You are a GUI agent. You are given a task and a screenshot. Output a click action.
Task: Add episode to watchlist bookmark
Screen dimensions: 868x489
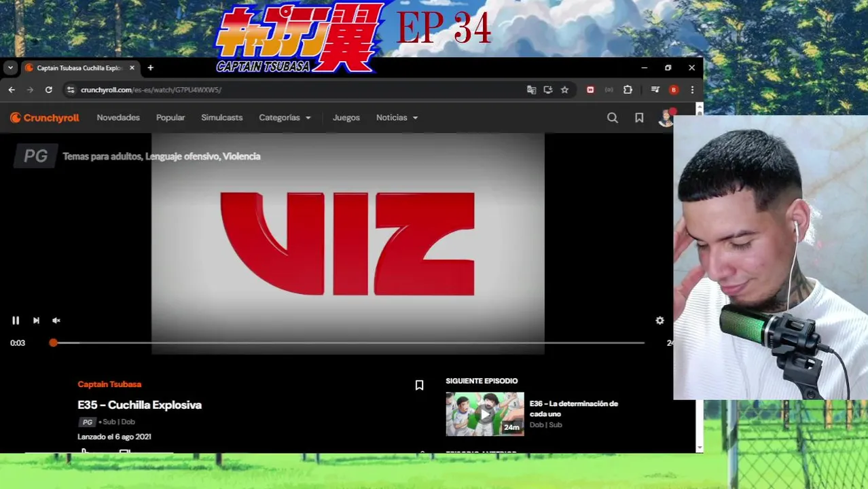(419, 385)
